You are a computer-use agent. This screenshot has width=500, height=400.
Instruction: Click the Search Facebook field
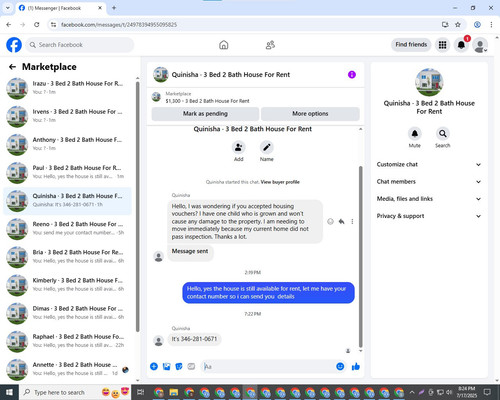(80, 45)
